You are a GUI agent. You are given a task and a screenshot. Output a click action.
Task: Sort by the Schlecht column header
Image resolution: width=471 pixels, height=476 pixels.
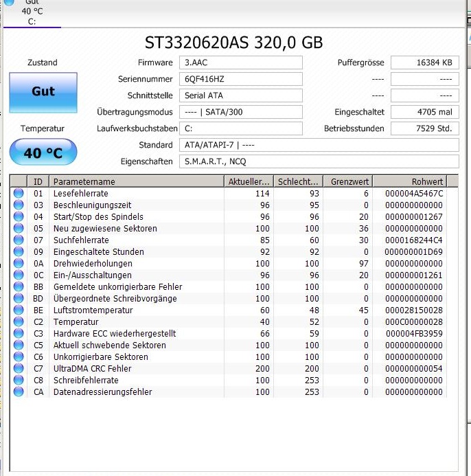pyautogui.click(x=298, y=181)
